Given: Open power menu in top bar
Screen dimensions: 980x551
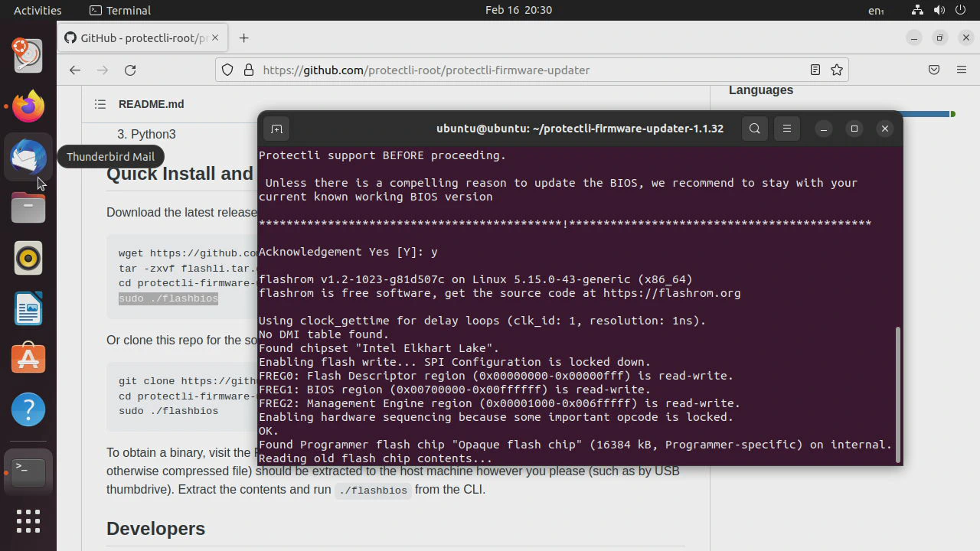Looking at the screenshot, I should 962,10.
